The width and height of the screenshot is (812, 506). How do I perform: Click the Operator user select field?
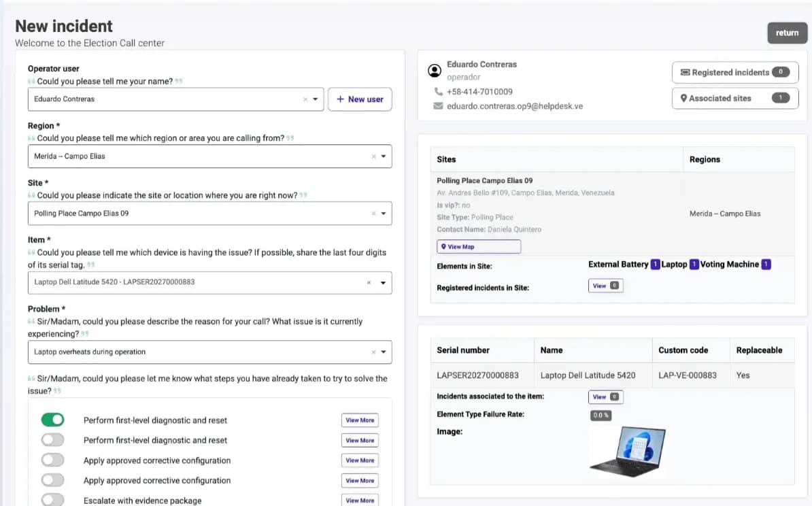175,99
